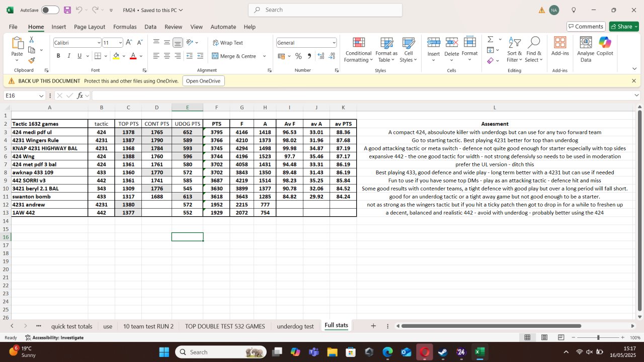Toggle bold formatting

point(58,56)
